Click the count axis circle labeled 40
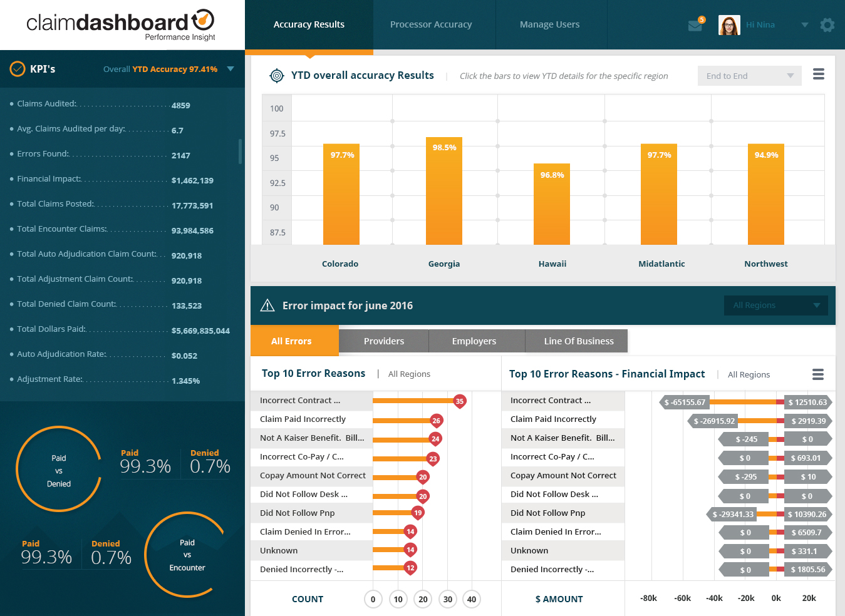The image size is (845, 616). [472, 599]
